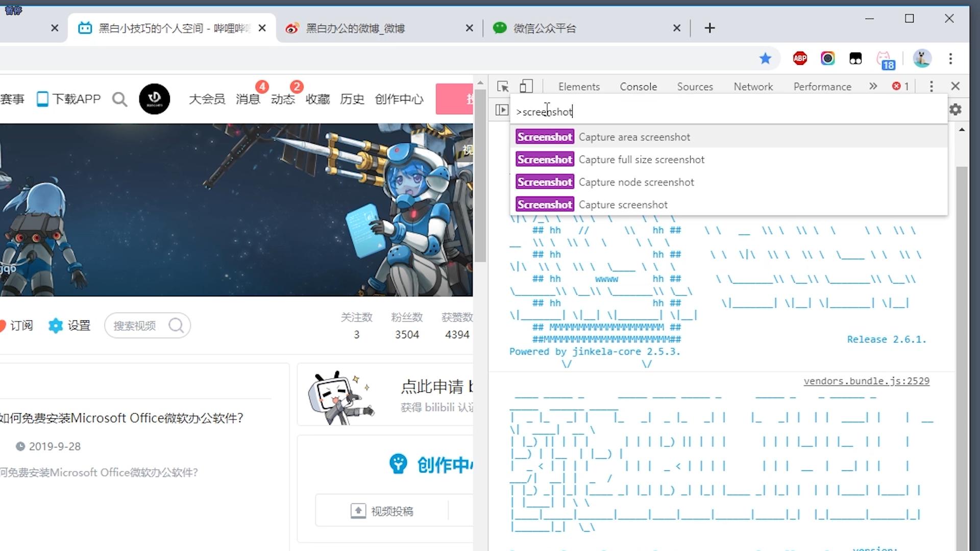Switch to the Network tab in DevTools

pyautogui.click(x=753, y=86)
